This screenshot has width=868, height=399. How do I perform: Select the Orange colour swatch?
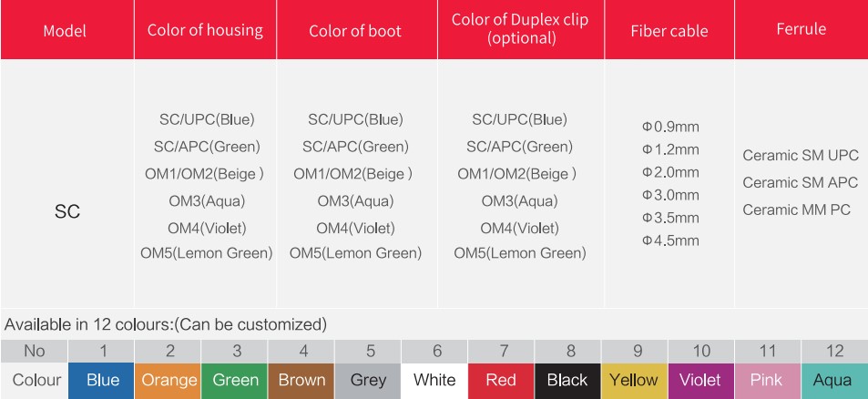[x=168, y=381]
